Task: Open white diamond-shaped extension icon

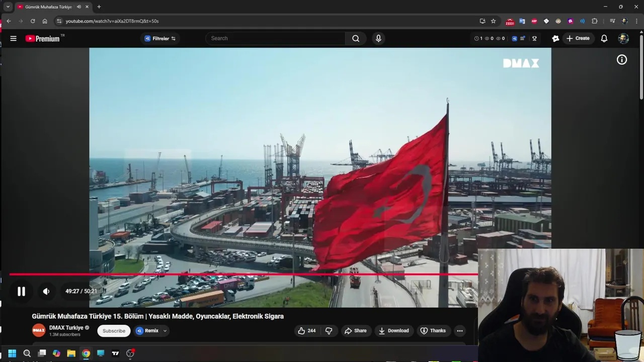Action: [x=546, y=21]
